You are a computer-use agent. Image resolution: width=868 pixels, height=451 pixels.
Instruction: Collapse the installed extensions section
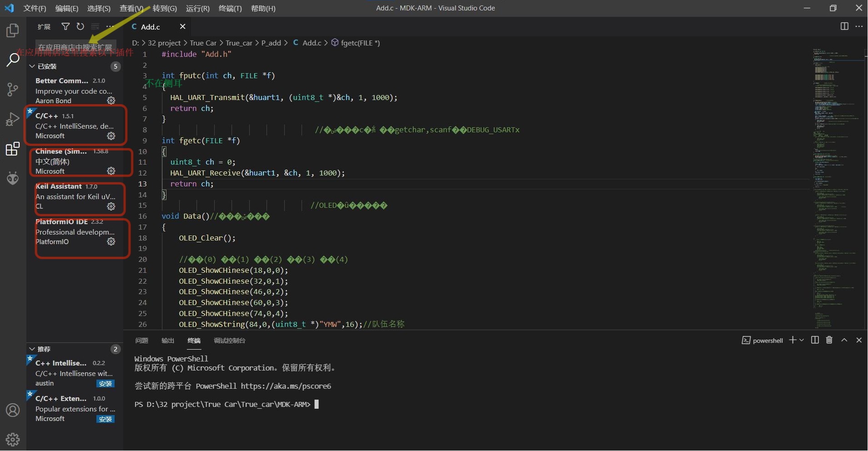[x=32, y=66]
